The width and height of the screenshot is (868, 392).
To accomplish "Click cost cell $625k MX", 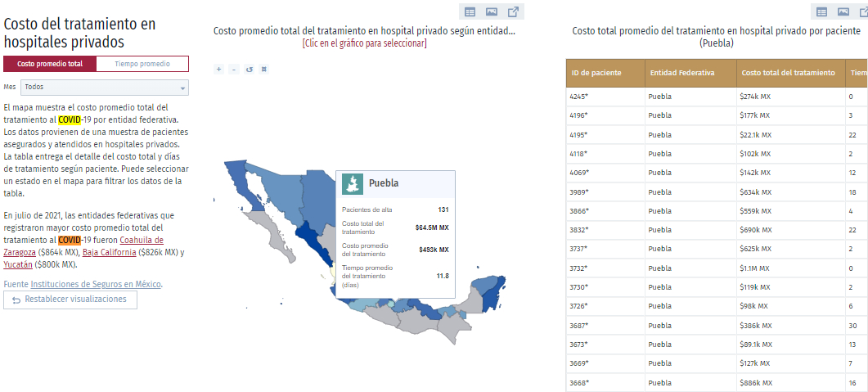I will pyautogui.click(x=790, y=249).
